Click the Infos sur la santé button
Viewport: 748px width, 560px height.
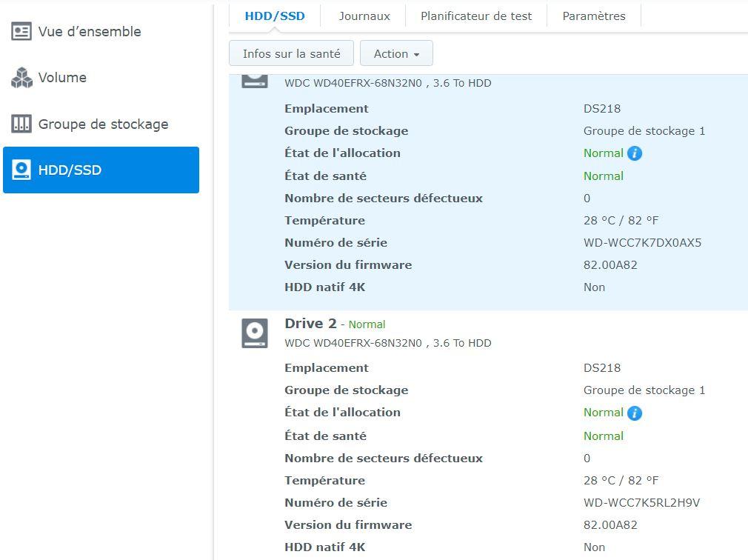292,53
